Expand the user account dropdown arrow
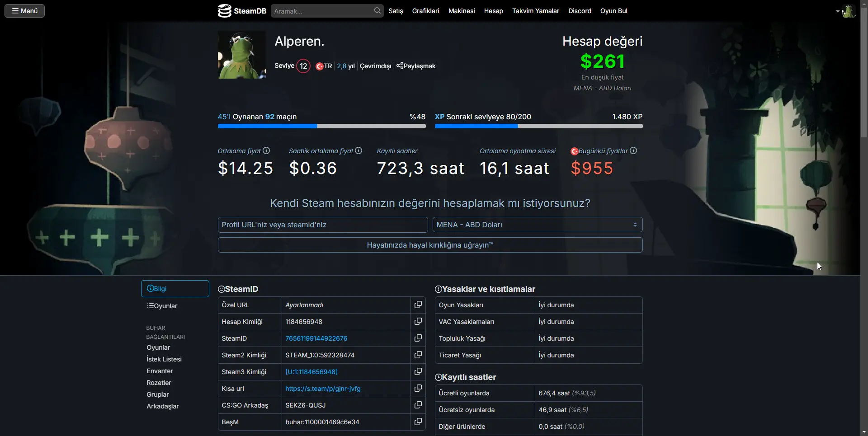Viewport: 868px width, 436px height. pyautogui.click(x=837, y=11)
